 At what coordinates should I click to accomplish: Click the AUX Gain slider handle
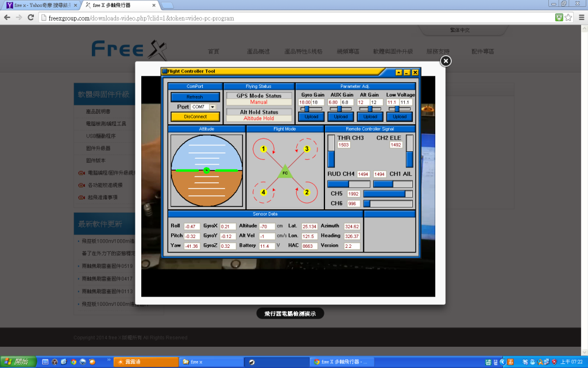click(x=339, y=109)
